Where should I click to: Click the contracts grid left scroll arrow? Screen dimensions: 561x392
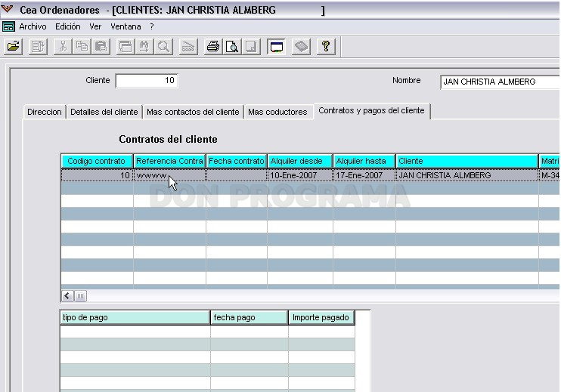[67, 296]
